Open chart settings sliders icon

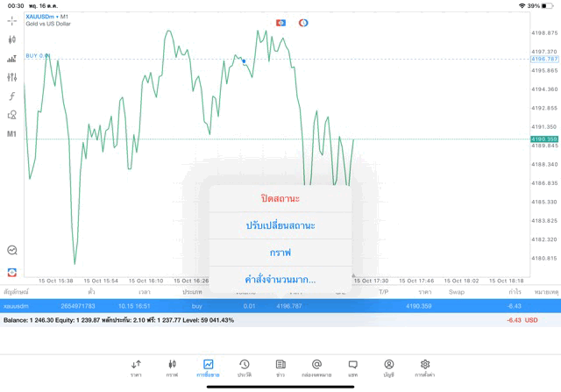coord(12,77)
